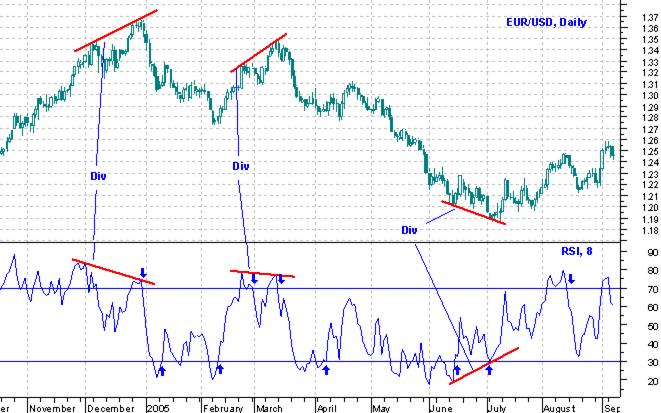The width and height of the screenshot is (661, 413).
Task: Select the up arrow on the rising red RSI trendline
Action: click(x=489, y=369)
